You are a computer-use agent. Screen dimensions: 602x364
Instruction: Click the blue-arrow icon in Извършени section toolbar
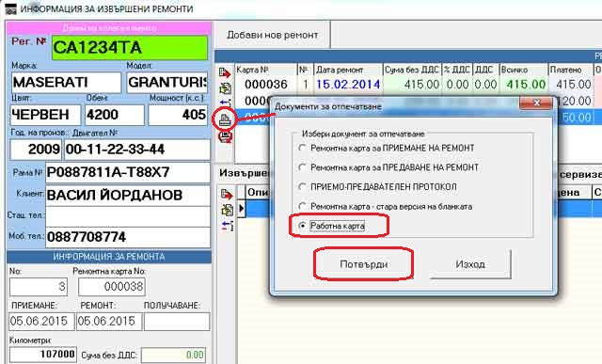[x=228, y=226]
